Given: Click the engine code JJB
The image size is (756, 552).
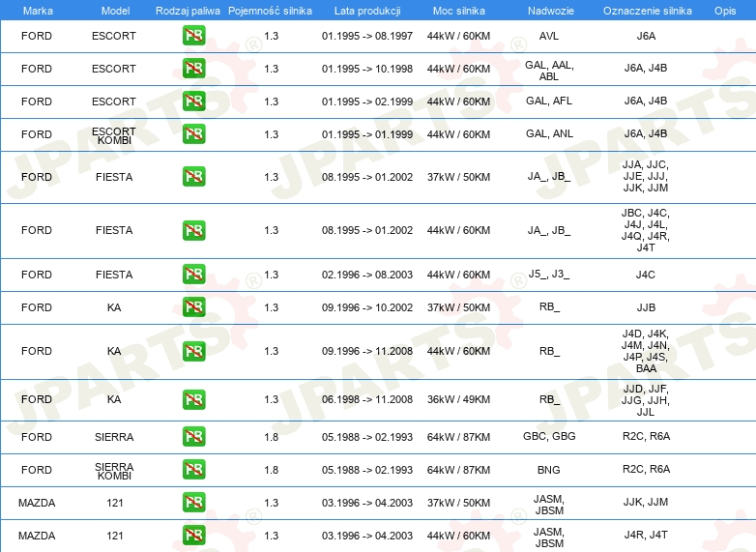Looking at the screenshot, I should (646, 307).
